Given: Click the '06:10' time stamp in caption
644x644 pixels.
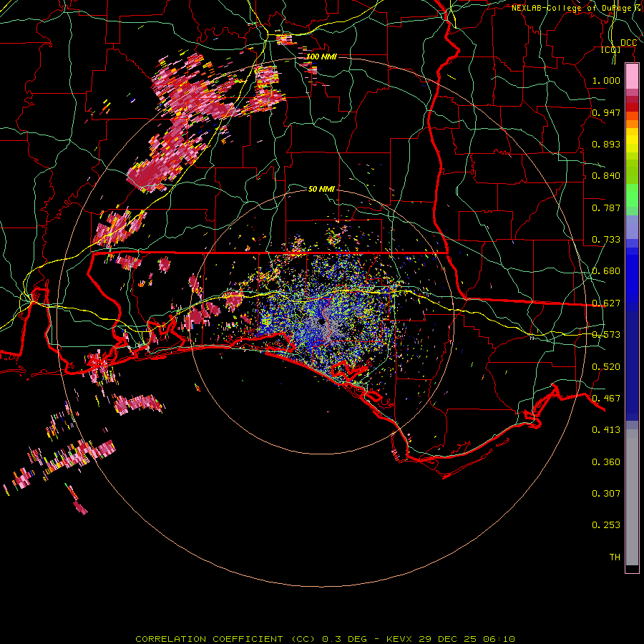Looking at the screenshot, I should (499, 639).
